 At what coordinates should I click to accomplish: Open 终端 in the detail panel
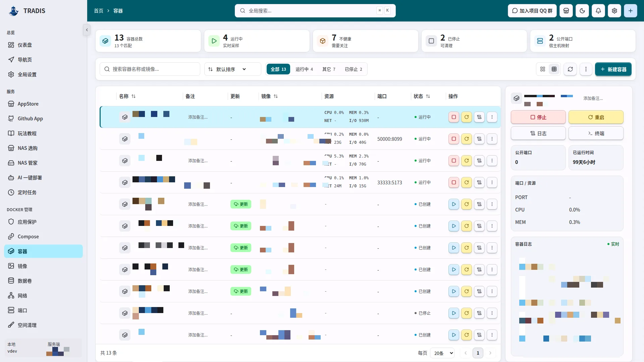pos(596,133)
